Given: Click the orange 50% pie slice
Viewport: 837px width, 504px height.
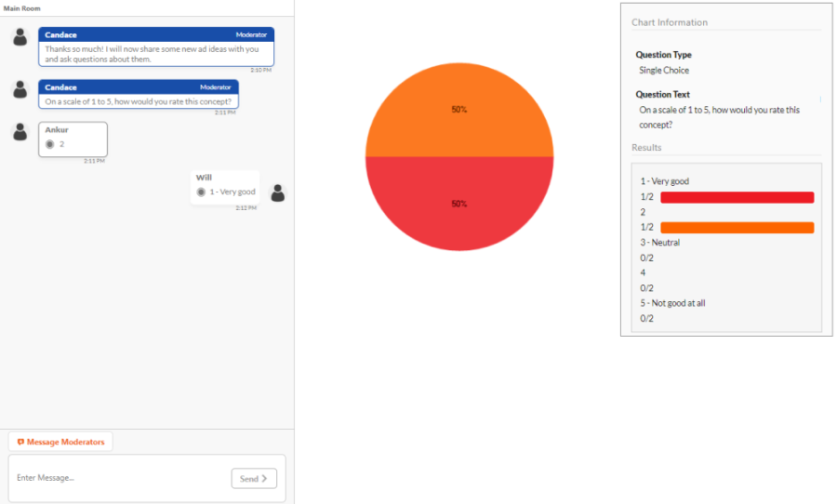Looking at the screenshot, I should coord(459,110).
